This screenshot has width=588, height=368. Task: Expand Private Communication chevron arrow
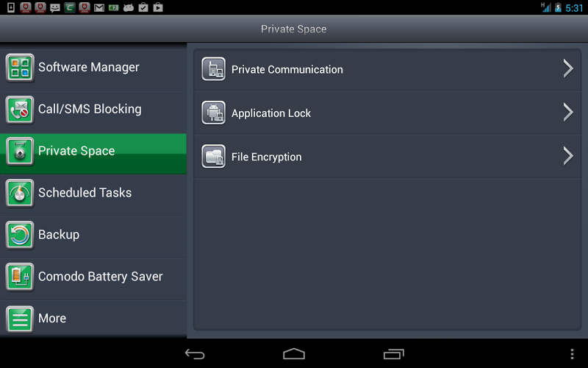click(x=568, y=68)
